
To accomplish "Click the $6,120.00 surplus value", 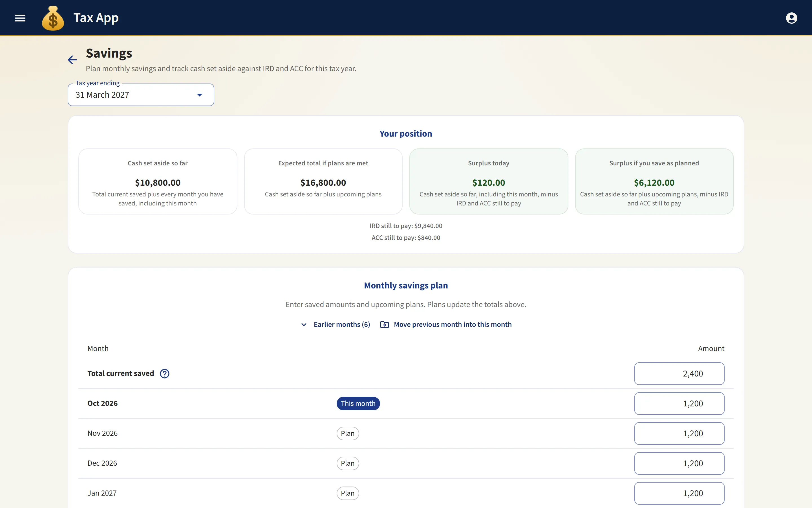I will coord(654,183).
